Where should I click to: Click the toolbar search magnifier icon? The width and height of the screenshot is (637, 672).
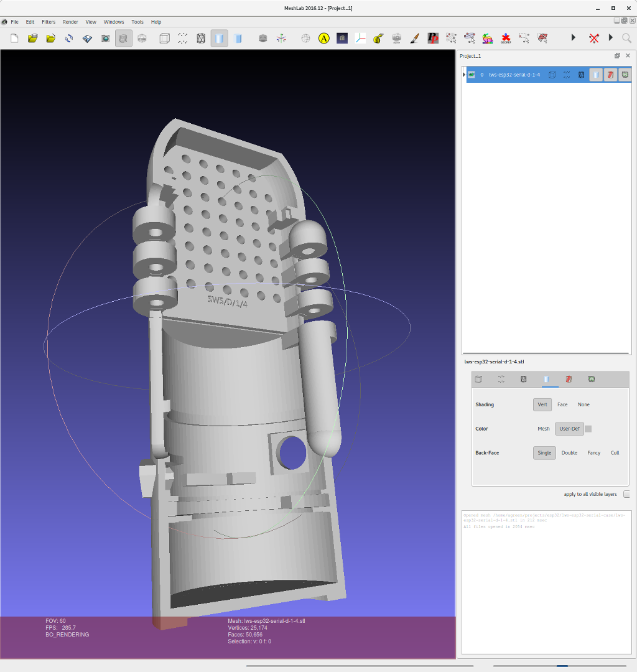pos(626,39)
